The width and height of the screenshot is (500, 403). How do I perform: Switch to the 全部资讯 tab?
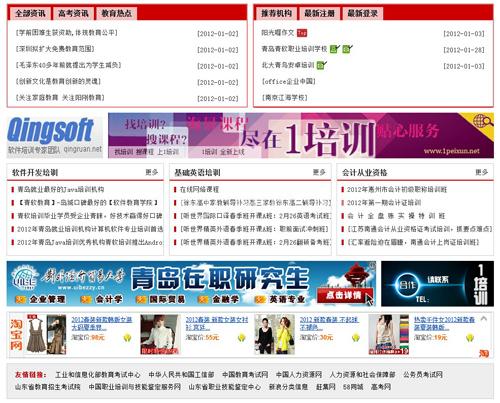tap(30, 13)
